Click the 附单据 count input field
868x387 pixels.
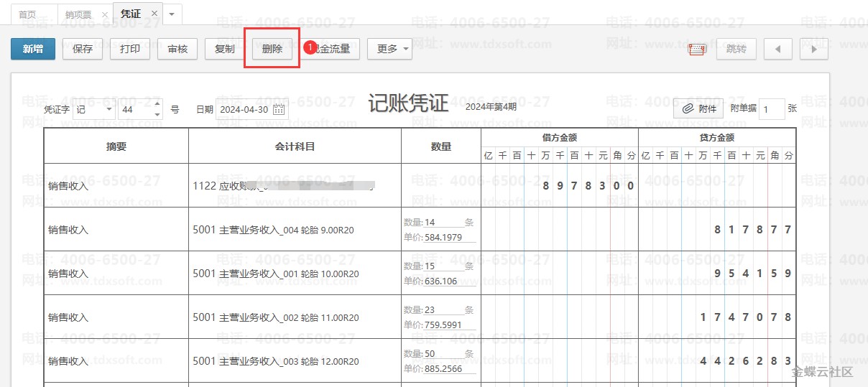pyautogui.click(x=771, y=109)
